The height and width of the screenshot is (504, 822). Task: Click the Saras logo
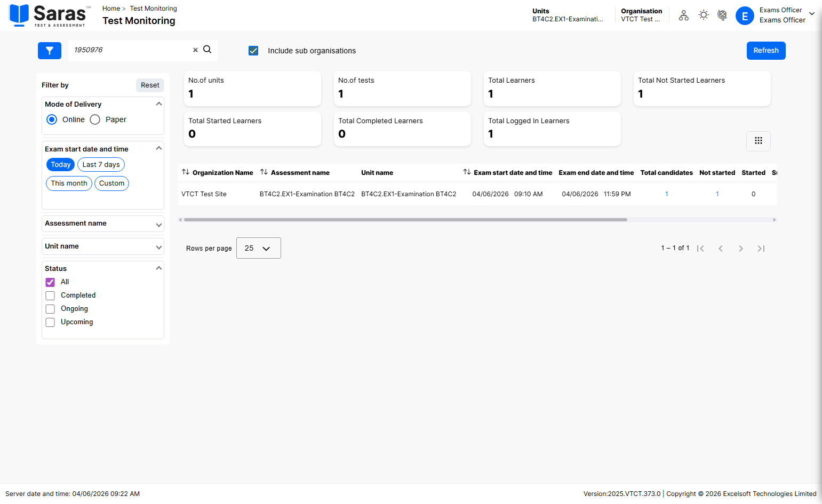pyautogui.click(x=50, y=15)
